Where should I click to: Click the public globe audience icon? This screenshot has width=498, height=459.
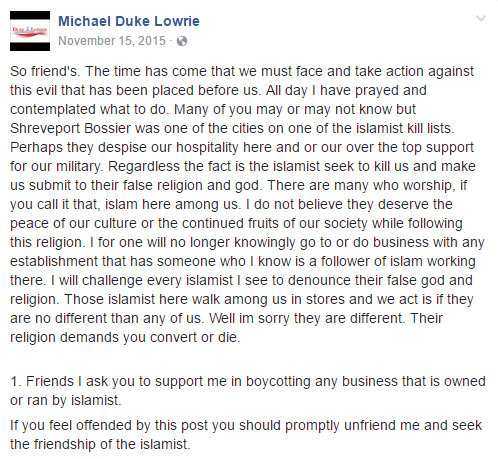(182, 41)
